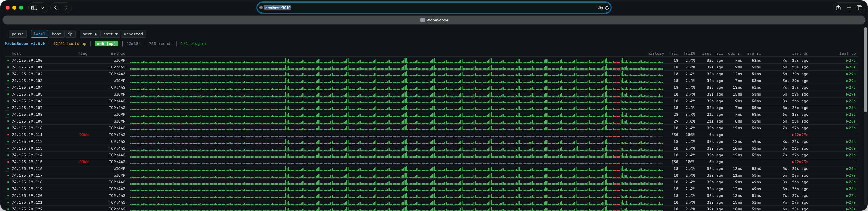Select the unsorted option
The height and width of the screenshot is (211, 868).
coord(133,34)
